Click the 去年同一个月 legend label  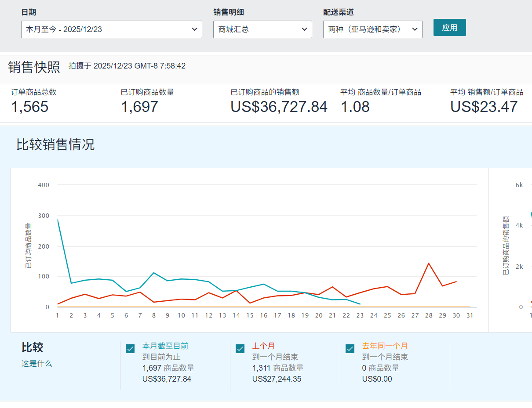point(385,346)
